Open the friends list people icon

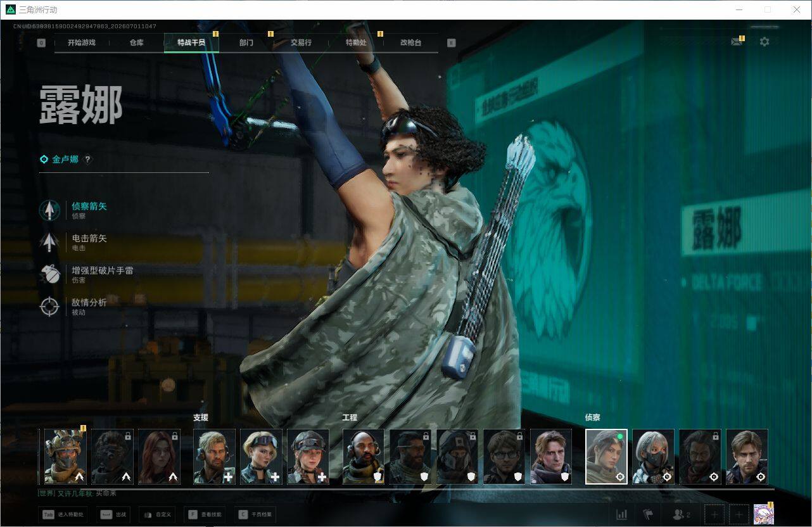tap(681, 514)
